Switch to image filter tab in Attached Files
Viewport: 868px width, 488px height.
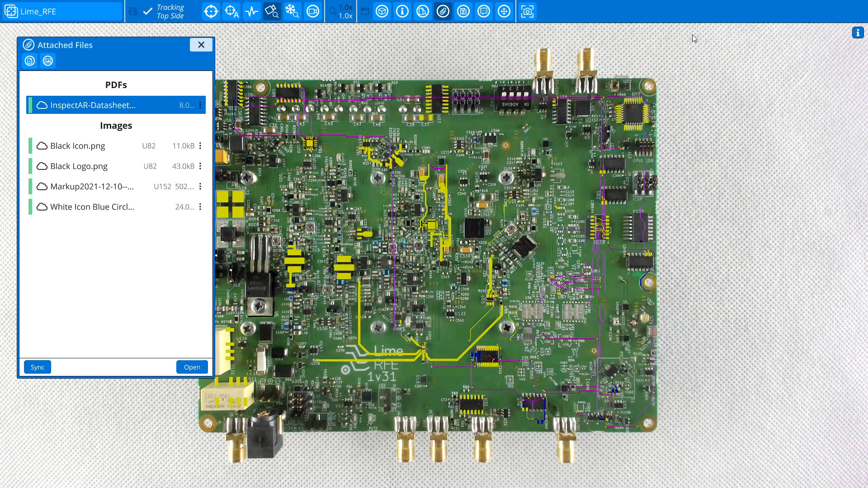click(48, 61)
